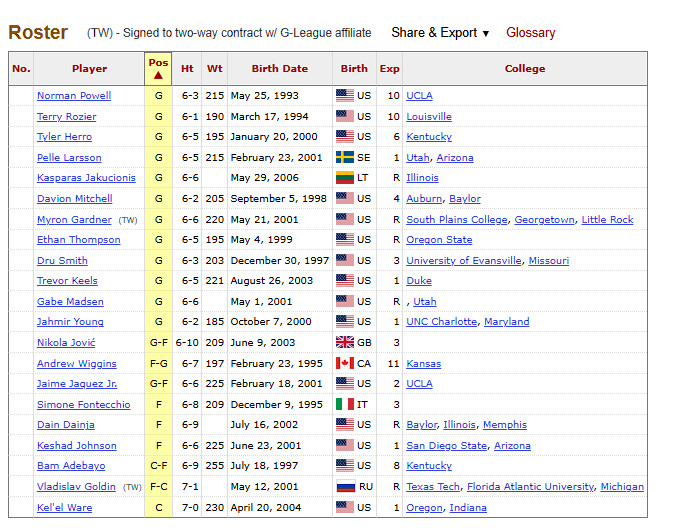The height and width of the screenshot is (528, 684).
Task: Open Nikola Jović player page
Action: tap(66, 343)
